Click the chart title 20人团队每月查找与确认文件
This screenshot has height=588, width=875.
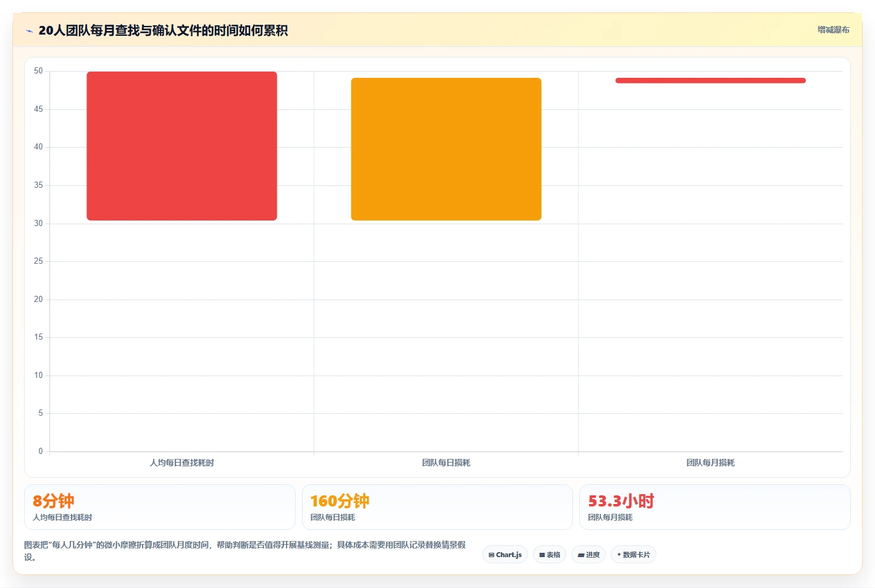point(163,30)
